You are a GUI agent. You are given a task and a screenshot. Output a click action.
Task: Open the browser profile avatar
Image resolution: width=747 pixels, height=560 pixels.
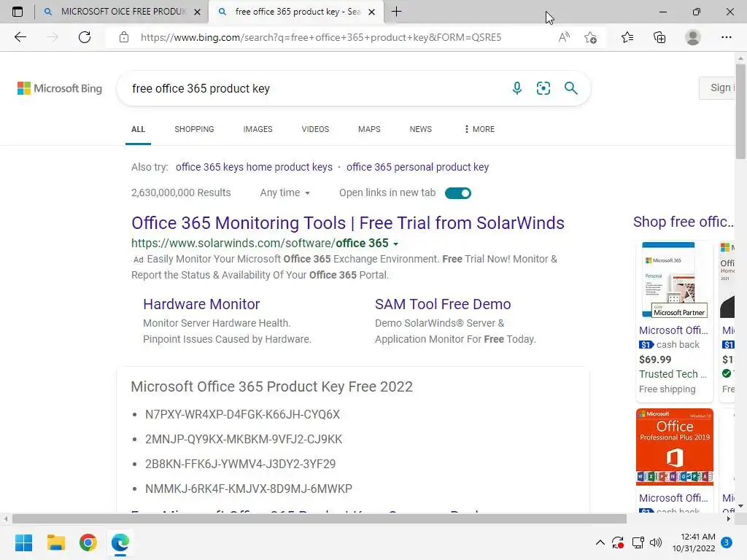pyautogui.click(x=693, y=37)
